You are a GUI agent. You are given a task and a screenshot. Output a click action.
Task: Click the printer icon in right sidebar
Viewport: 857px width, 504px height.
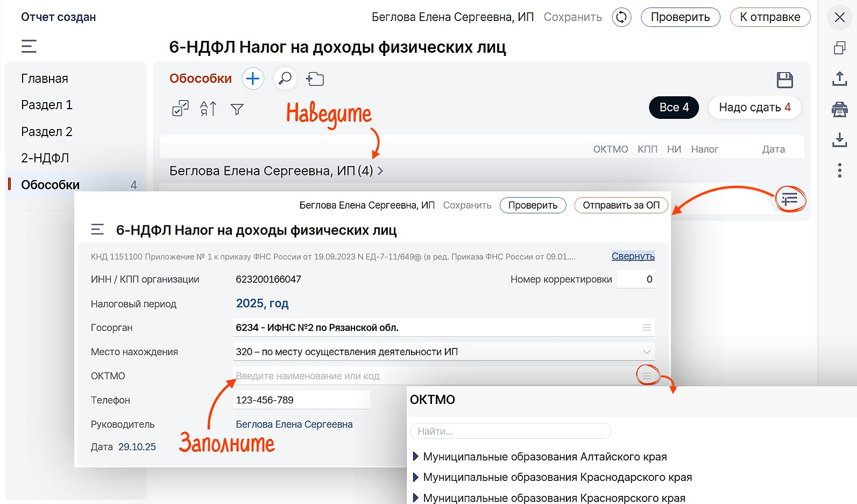pyautogui.click(x=839, y=110)
